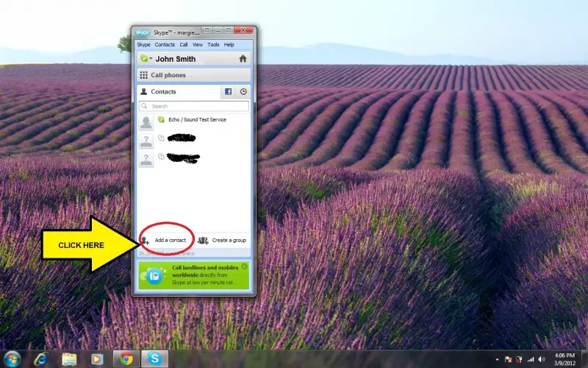588x368 pixels.
Task: Open the View menu
Action: coord(198,45)
